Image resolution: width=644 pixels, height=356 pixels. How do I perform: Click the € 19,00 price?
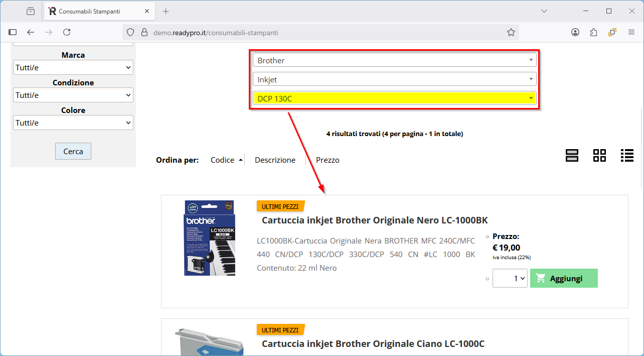coord(506,247)
